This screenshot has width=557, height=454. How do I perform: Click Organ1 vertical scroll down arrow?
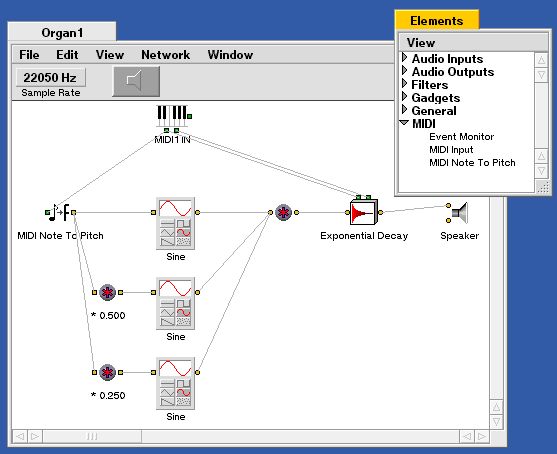(x=496, y=422)
